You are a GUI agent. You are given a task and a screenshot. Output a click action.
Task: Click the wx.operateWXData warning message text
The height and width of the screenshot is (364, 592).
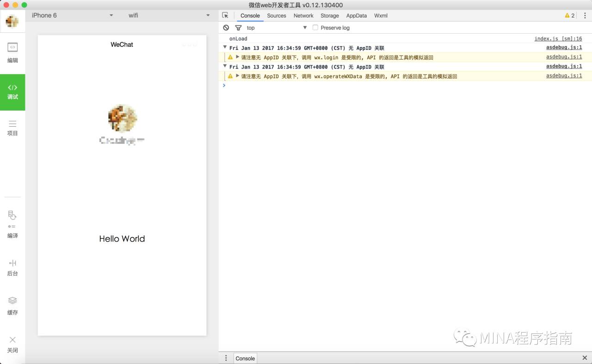tap(349, 76)
